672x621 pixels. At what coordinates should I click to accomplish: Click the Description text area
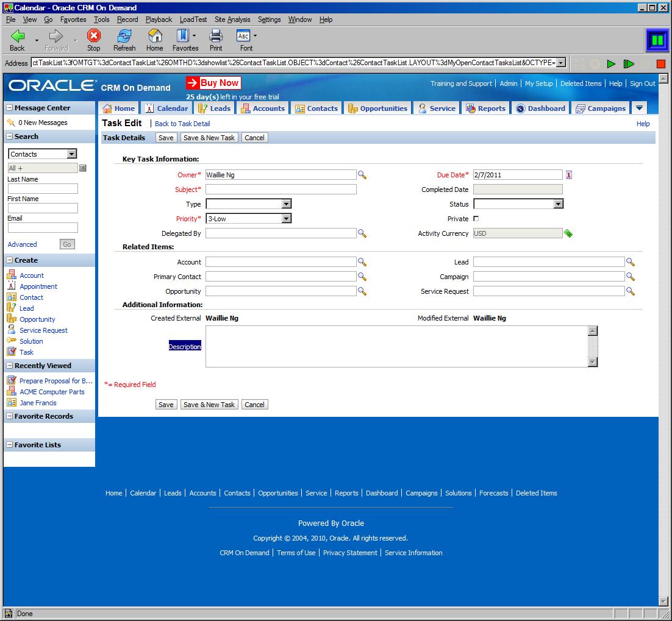[397, 347]
